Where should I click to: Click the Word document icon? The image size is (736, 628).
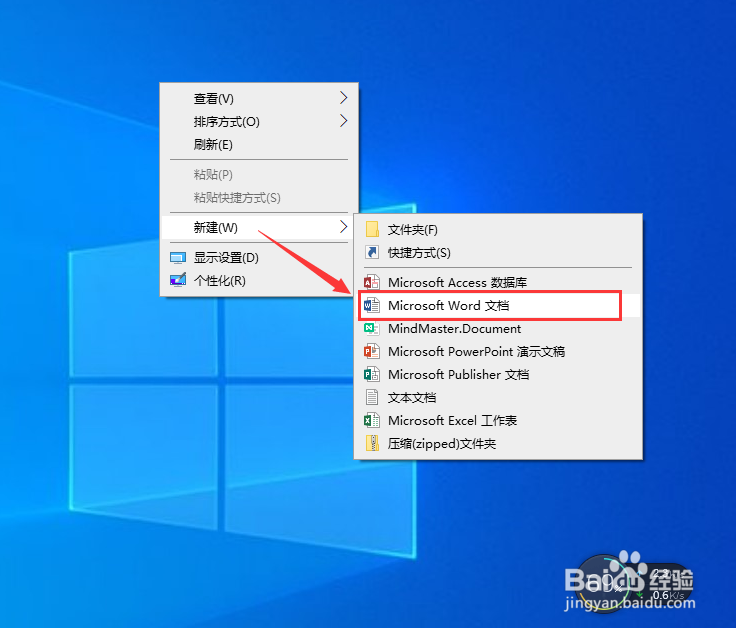pos(372,306)
